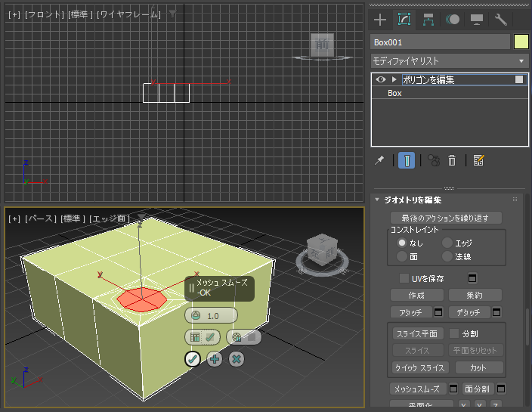Click the クイック スライス button
532x412 pixels.
pyautogui.click(x=420, y=367)
